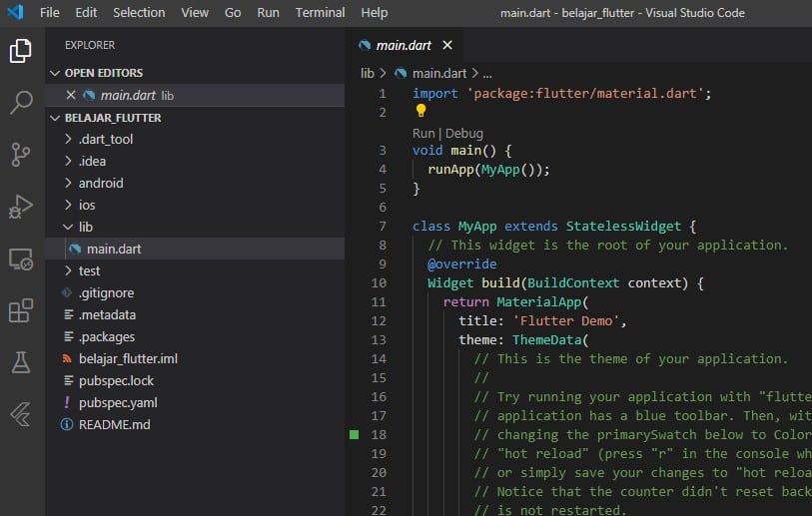Click the breadcrumb ellipsis segment

(x=487, y=74)
